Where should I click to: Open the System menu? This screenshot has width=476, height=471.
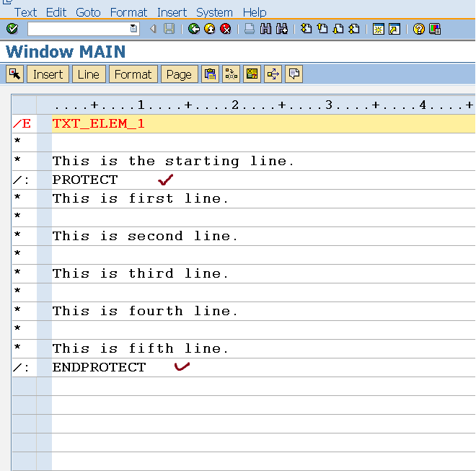[x=214, y=12]
